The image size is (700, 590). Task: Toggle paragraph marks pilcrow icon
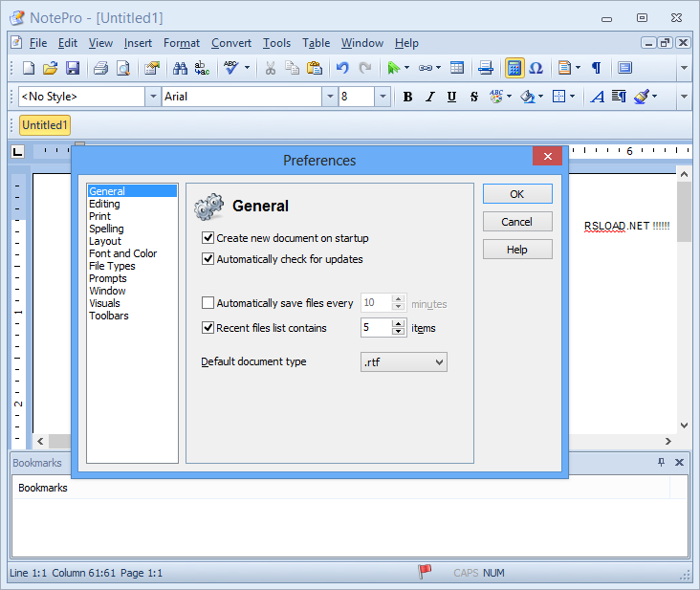coord(596,68)
